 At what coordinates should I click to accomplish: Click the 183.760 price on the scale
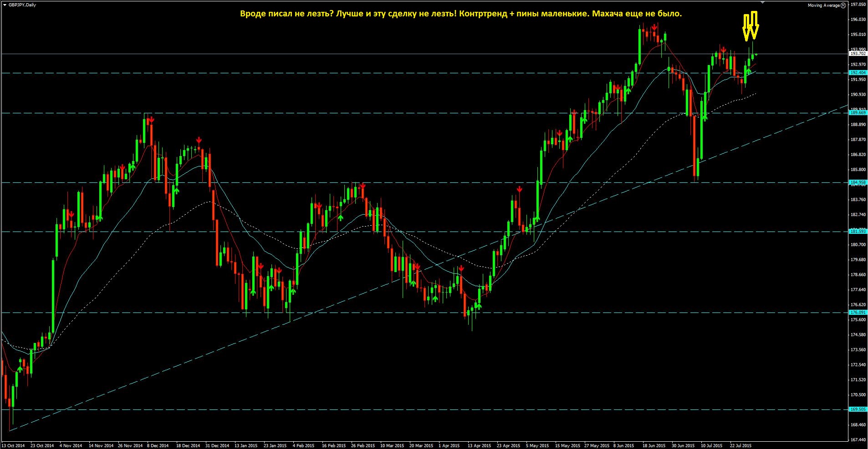tap(858, 200)
